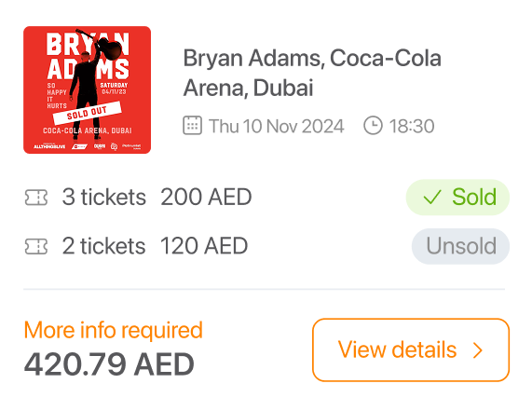Open View details button
Image resolution: width=532 pixels, height=411 pixels.
(411, 349)
